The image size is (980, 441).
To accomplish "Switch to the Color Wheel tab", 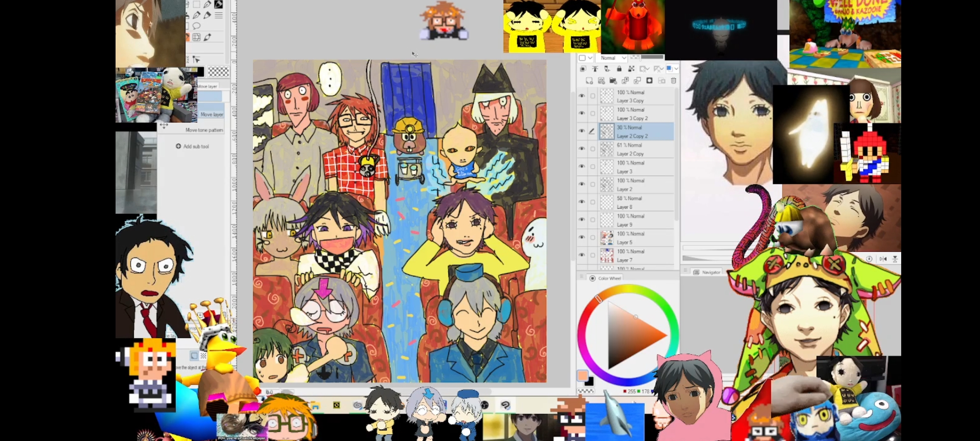I will [606, 278].
